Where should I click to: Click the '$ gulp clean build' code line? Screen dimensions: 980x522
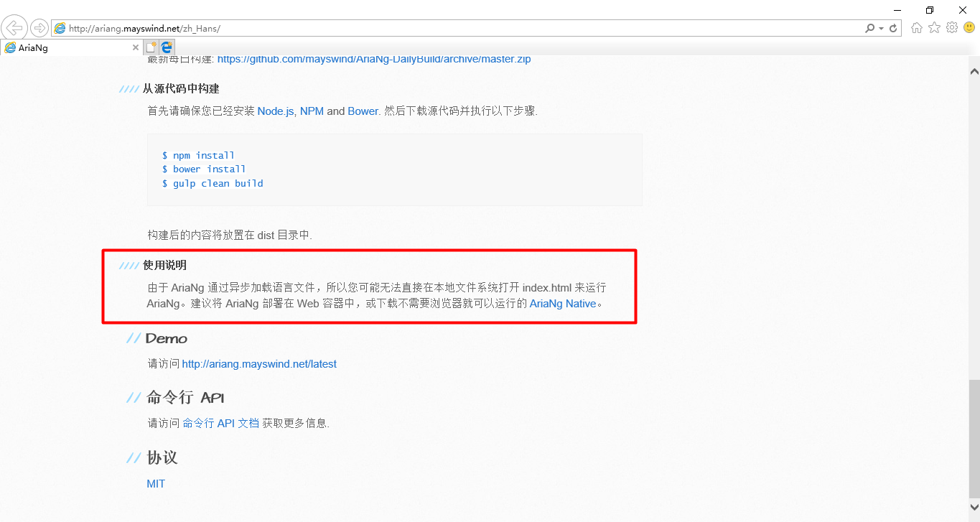tap(213, 183)
